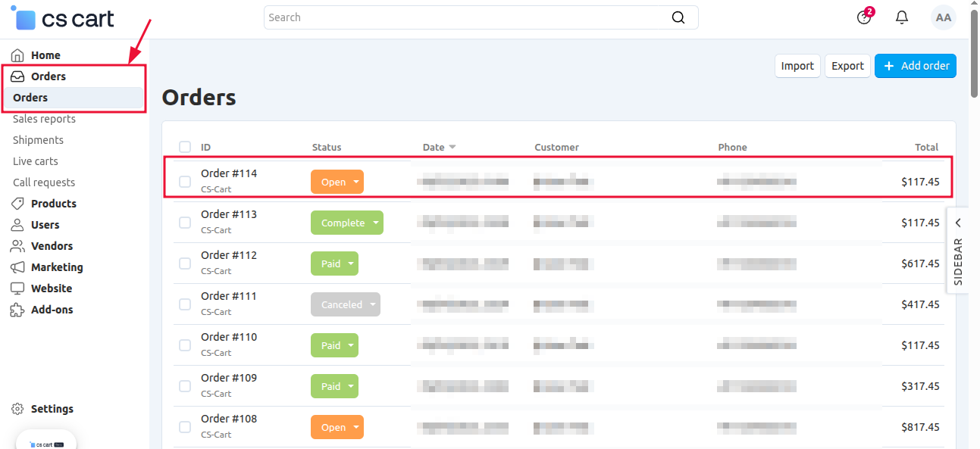
Task: Collapse the right sidebar panel
Action: (957, 222)
